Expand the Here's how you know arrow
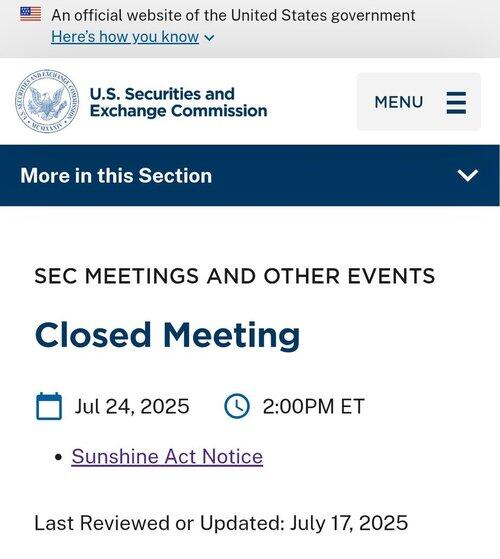 tap(210, 37)
